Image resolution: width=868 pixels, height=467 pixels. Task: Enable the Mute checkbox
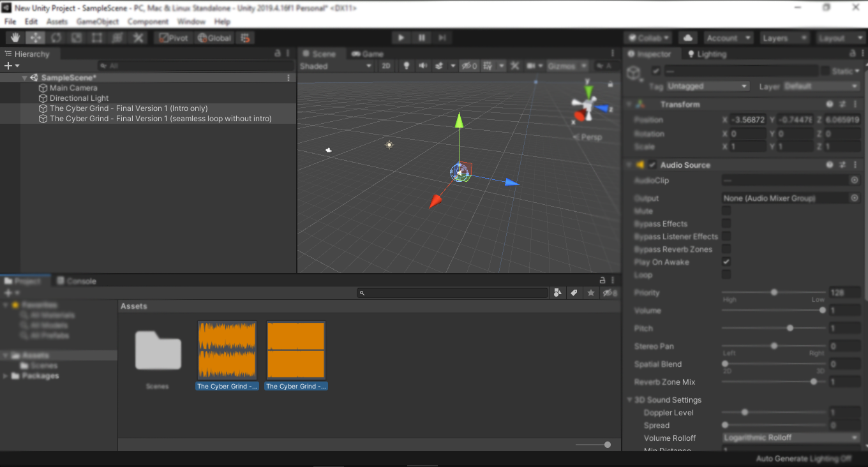726,211
